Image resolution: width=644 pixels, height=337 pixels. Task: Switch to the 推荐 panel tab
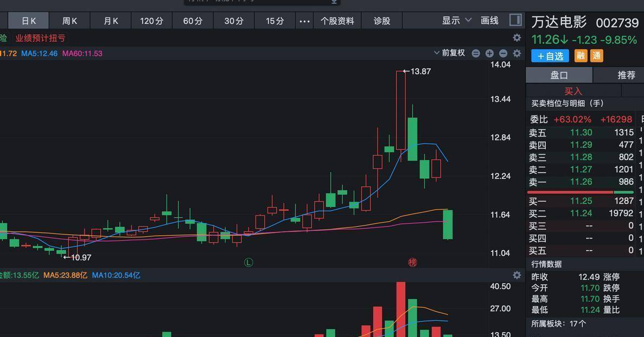click(626, 75)
